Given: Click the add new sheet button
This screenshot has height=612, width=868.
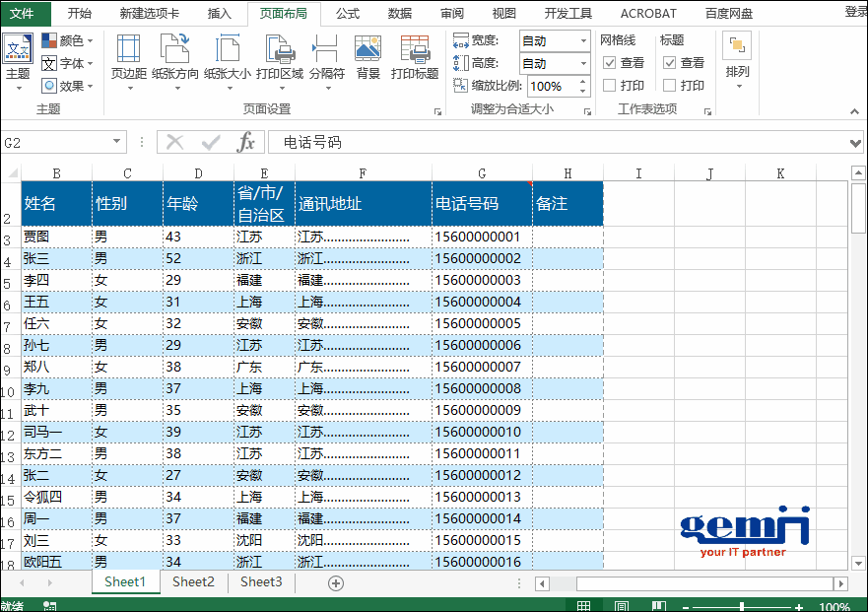Looking at the screenshot, I should coord(336,583).
